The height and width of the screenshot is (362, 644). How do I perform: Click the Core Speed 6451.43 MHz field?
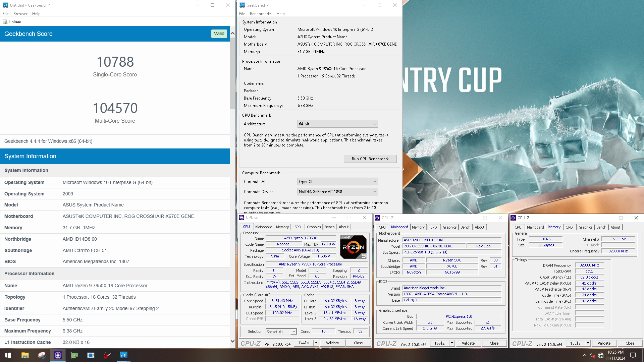coord(282,301)
